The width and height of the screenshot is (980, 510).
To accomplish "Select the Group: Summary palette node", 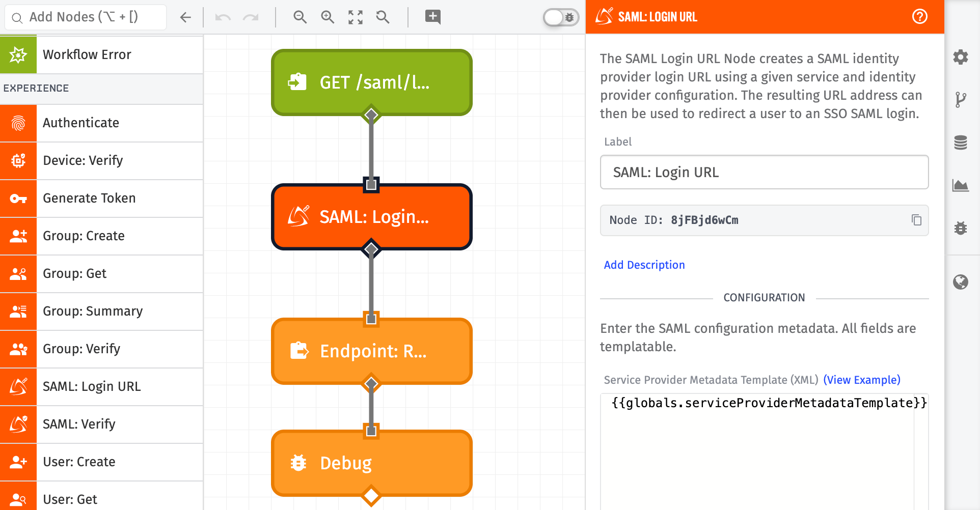I will click(x=101, y=311).
